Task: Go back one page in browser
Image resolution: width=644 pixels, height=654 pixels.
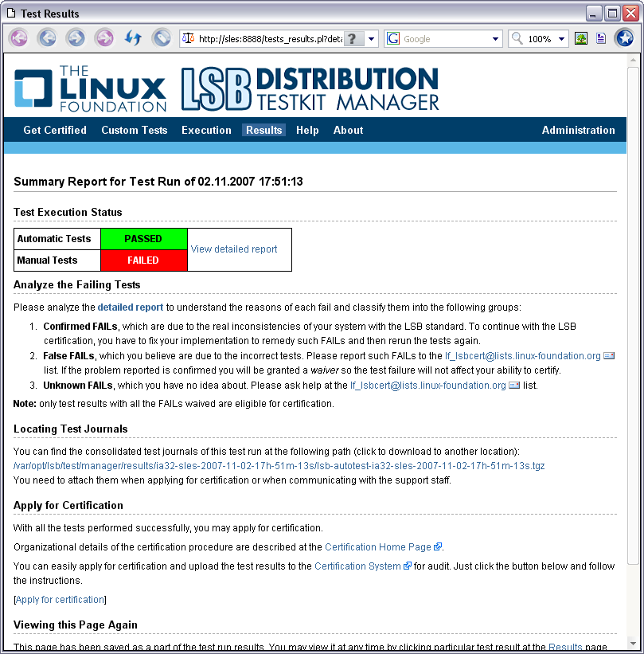Action: click(47, 39)
